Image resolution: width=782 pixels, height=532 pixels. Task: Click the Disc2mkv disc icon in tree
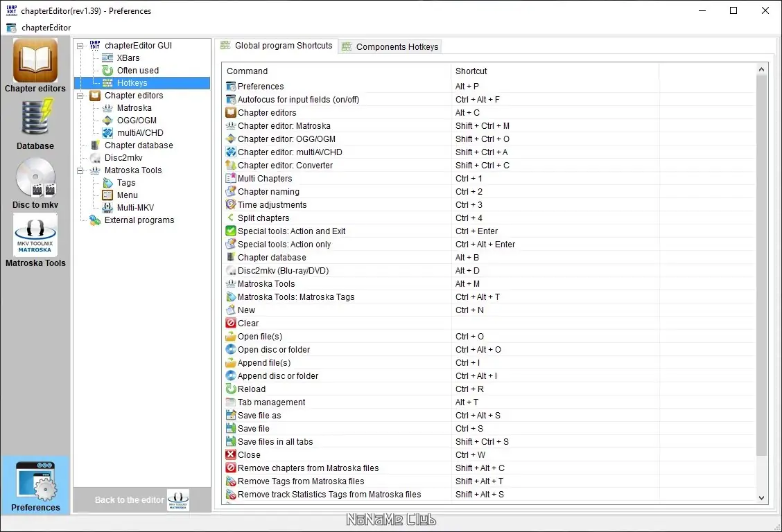click(x=95, y=157)
